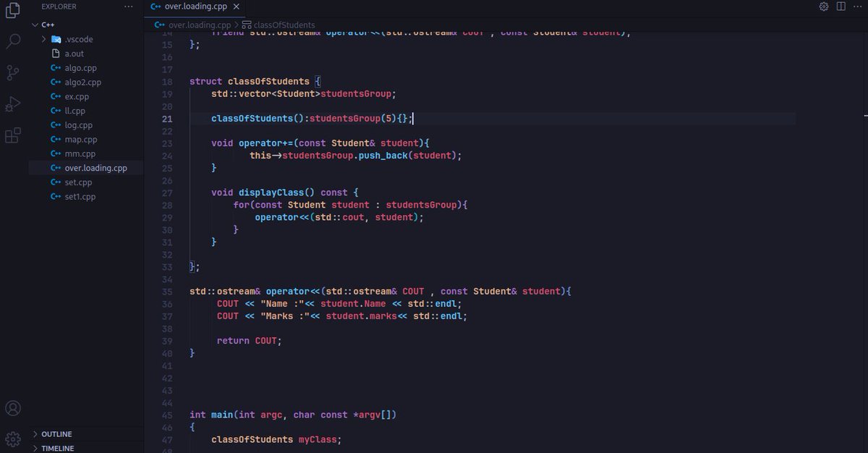Close the over.loading.cpp tab
Image resolution: width=868 pixels, height=453 pixels.
(237, 7)
